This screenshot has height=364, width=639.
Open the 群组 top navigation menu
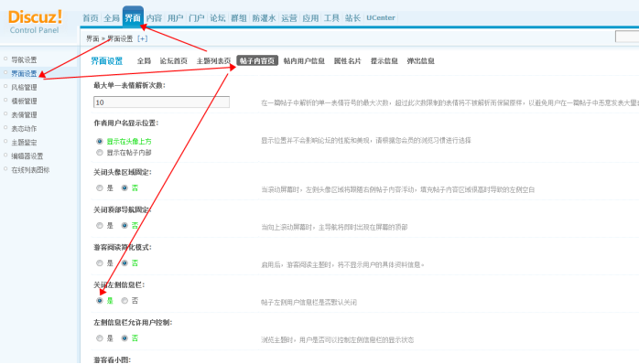click(239, 18)
